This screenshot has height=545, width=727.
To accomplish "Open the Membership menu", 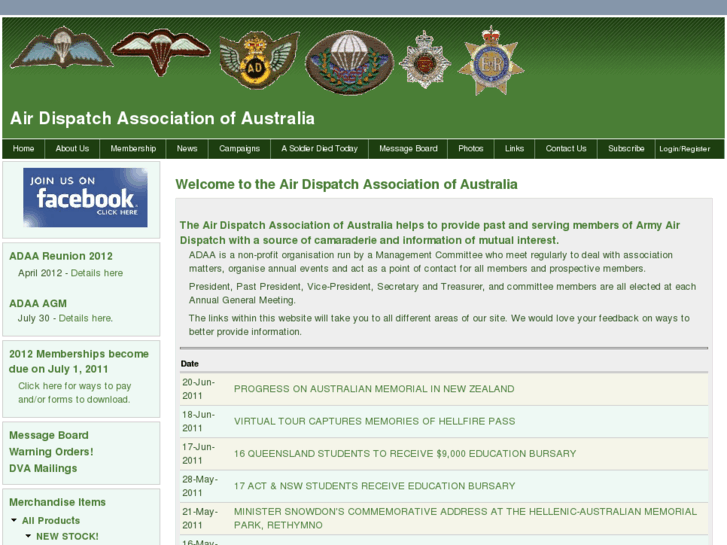I will [133, 148].
